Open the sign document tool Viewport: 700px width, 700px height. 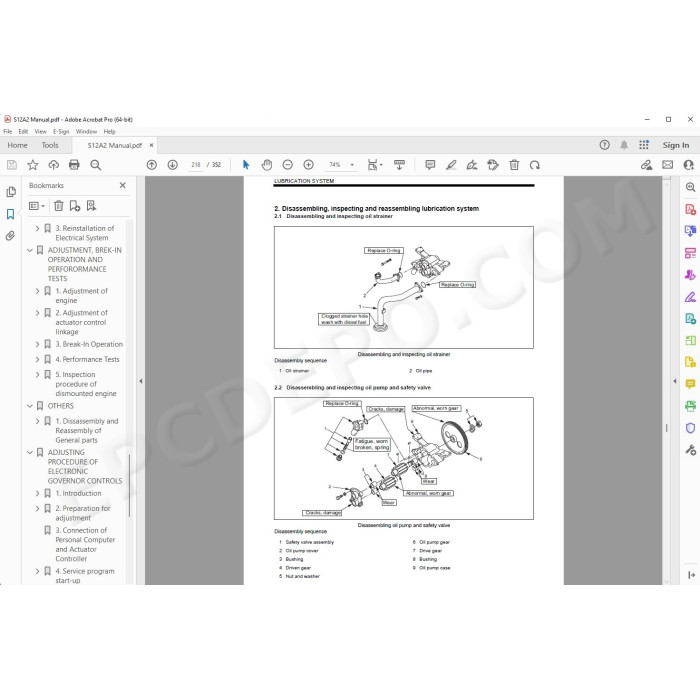[x=472, y=165]
